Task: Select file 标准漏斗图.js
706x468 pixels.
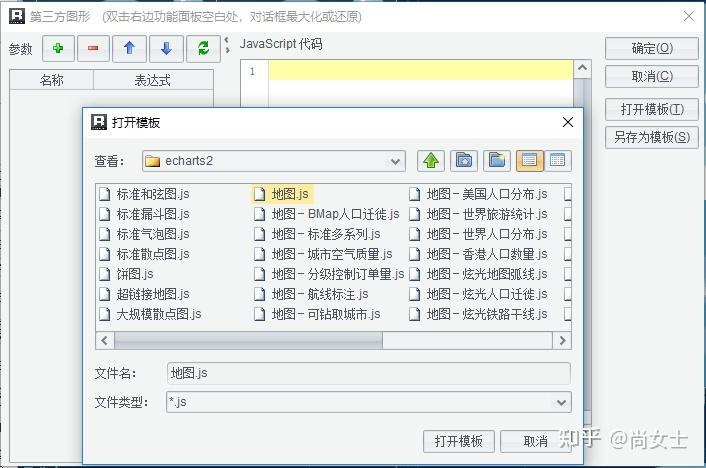Action: pyautogui.click(x=145, y=214)
